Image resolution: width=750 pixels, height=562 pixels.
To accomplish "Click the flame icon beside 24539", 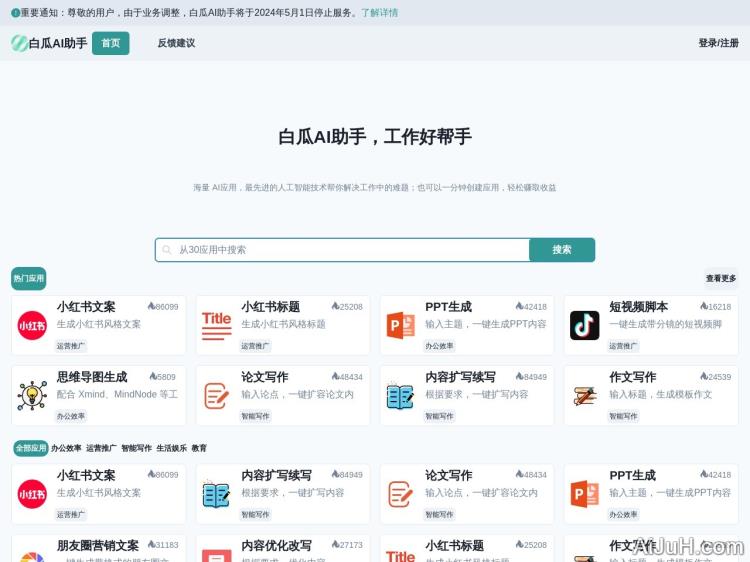I will (704, 376).
